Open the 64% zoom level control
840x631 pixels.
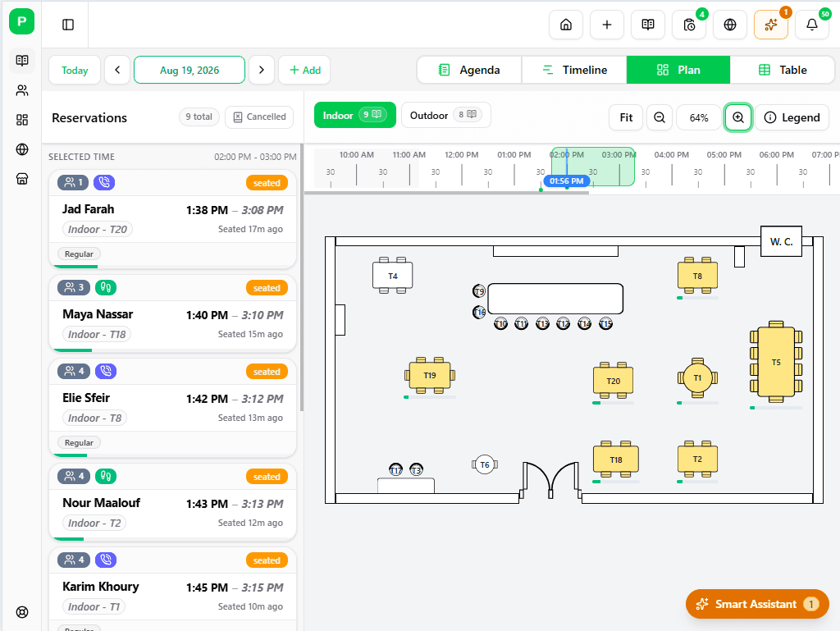coord(699,117)
